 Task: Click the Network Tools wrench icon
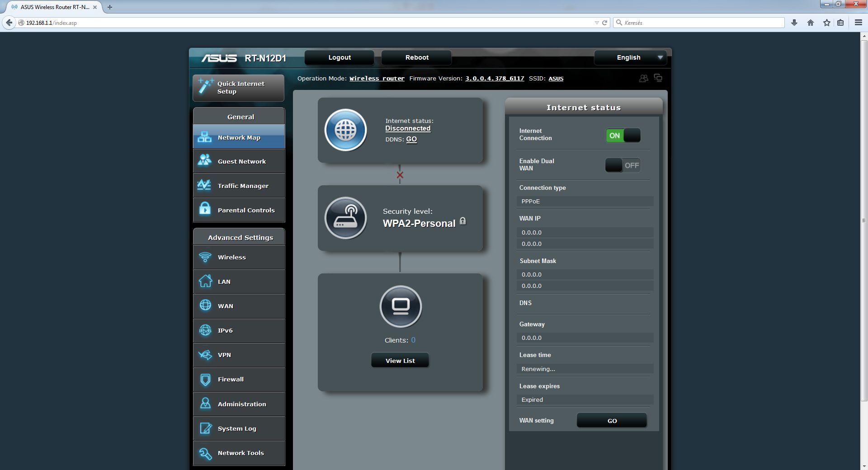click(205, 453)
